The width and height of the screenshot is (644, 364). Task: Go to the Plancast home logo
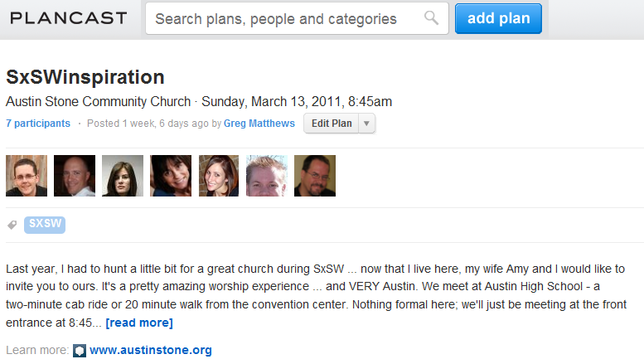coord(69,18)
